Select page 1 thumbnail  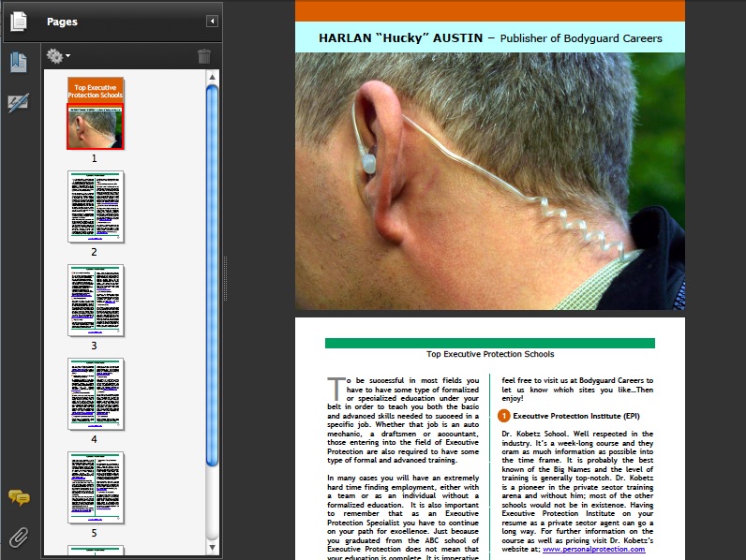[96, 113]
